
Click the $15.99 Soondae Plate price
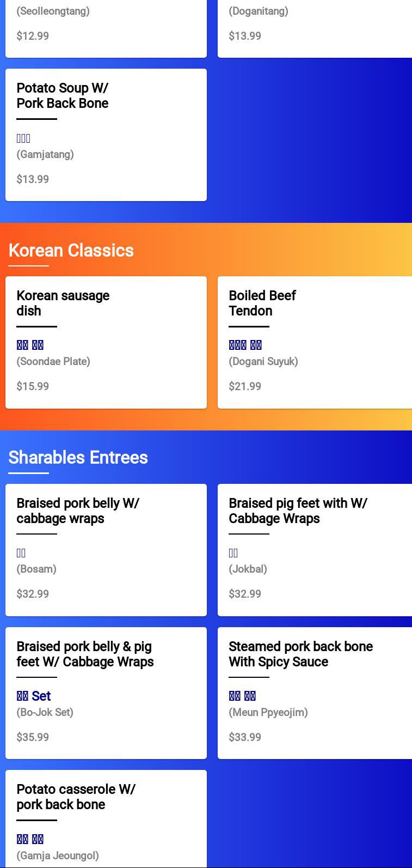[33, 386]
